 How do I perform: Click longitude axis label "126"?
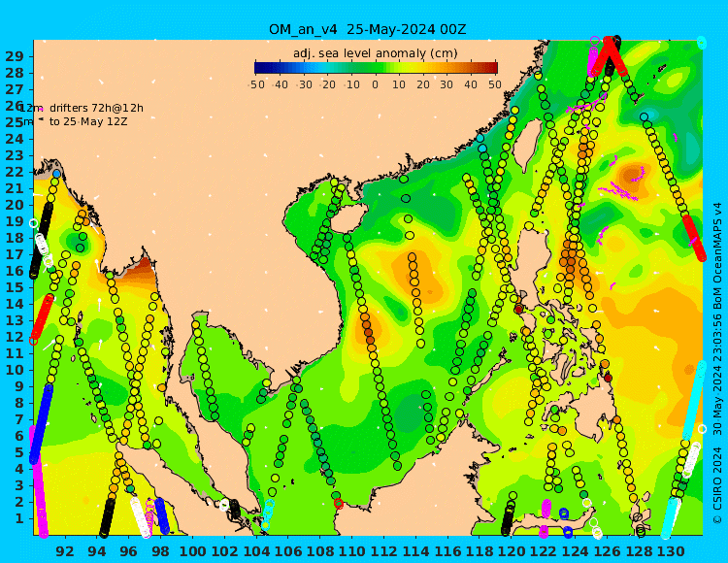click(x=607, y=551)
